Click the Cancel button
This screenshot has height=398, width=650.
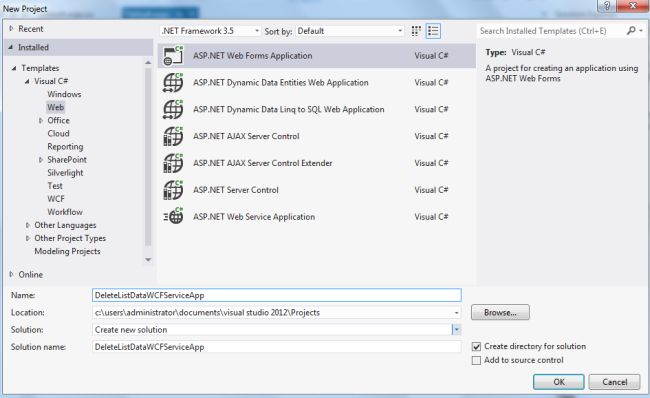tap(614, 382)
